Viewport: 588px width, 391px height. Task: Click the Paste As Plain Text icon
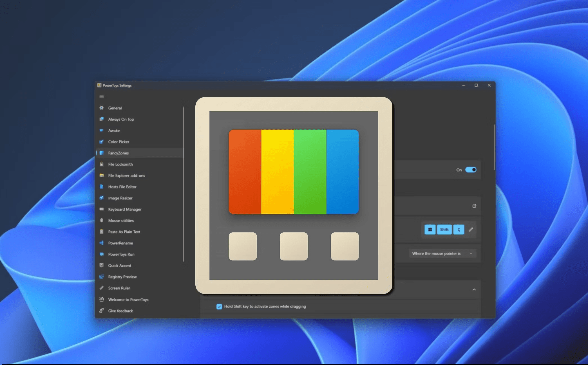[x=102, y=232]
